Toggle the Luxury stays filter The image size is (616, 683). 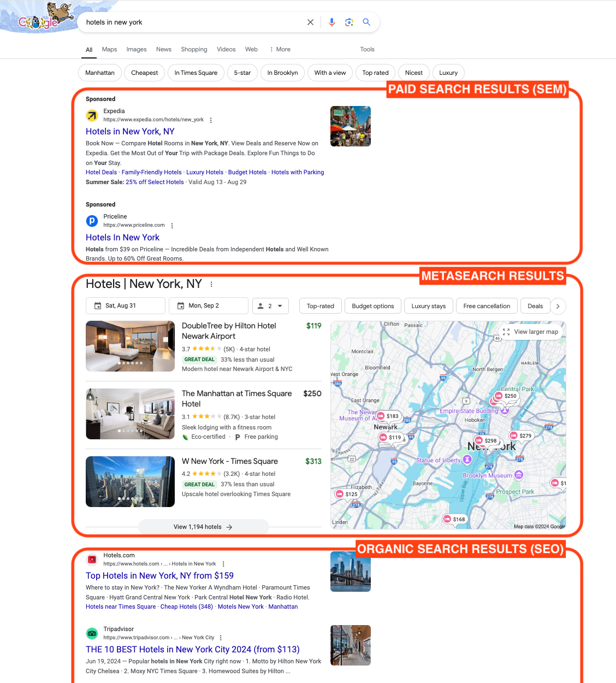[429, 306]
